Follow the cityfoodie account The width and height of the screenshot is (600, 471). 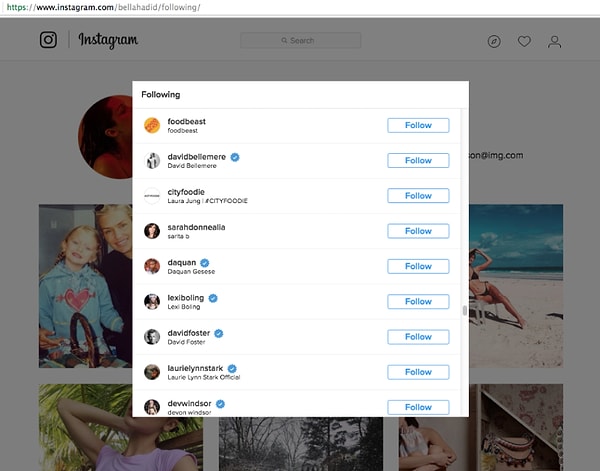click(x=418, y=196)
